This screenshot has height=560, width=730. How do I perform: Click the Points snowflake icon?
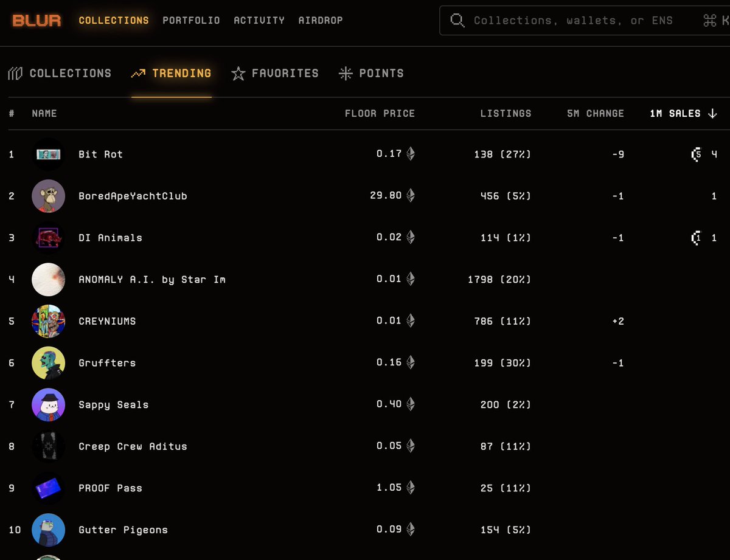click(346, 74)
